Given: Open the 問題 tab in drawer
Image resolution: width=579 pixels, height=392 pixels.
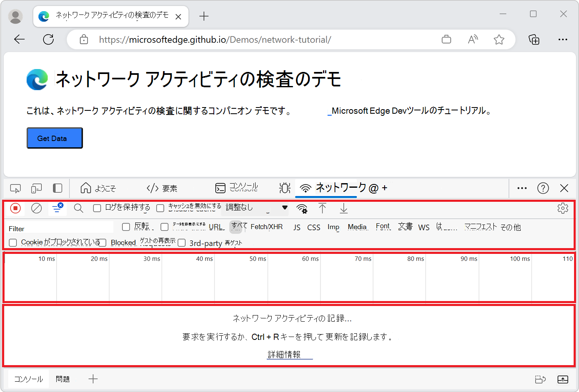Looking at the screenshot, I should pyautogui.click(x=63, y=379).
